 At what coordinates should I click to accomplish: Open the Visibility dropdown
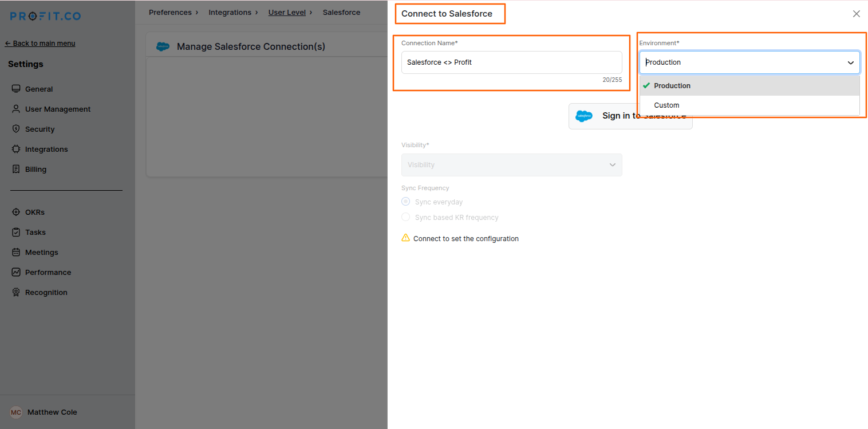[512, 165]
